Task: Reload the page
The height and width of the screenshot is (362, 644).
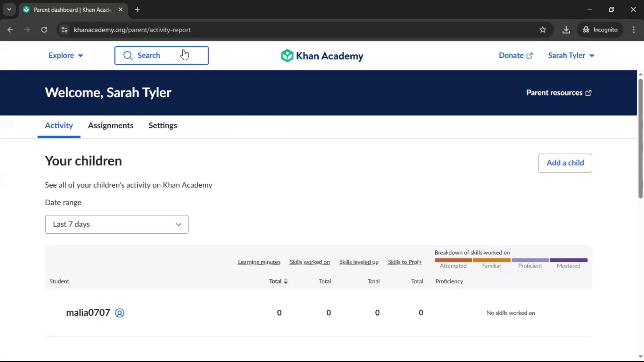Action: coord(44,30)
